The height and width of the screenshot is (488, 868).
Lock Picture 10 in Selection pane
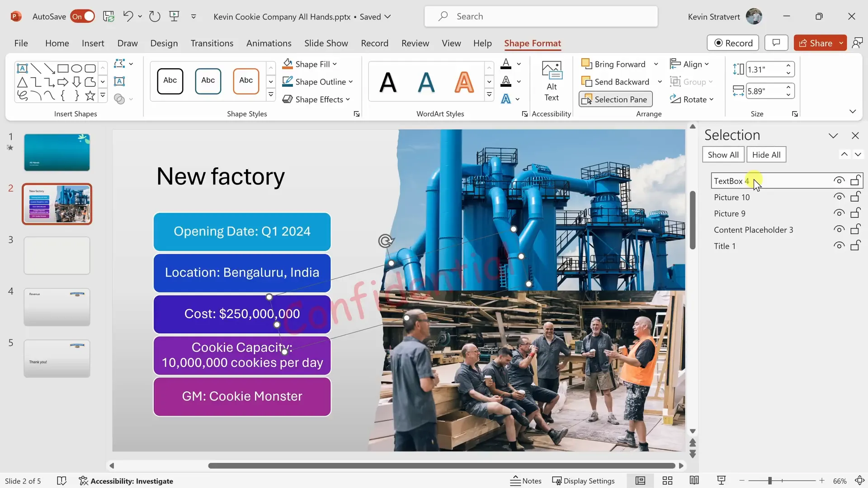click(x=855, y=197)
